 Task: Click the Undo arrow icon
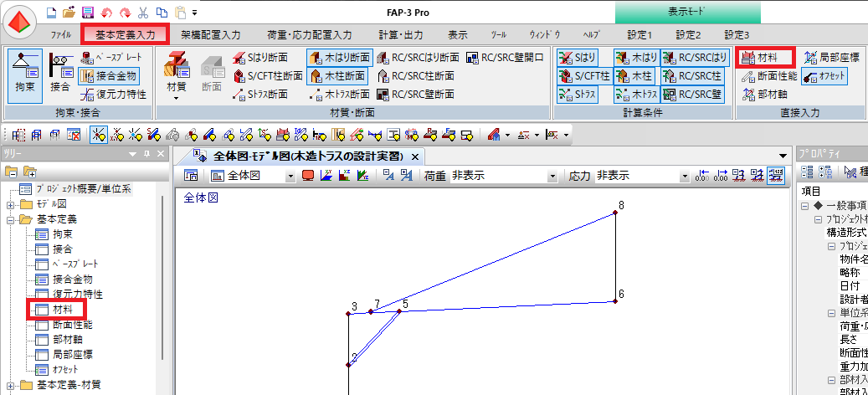pyautogui.click(x=106, y=12)
